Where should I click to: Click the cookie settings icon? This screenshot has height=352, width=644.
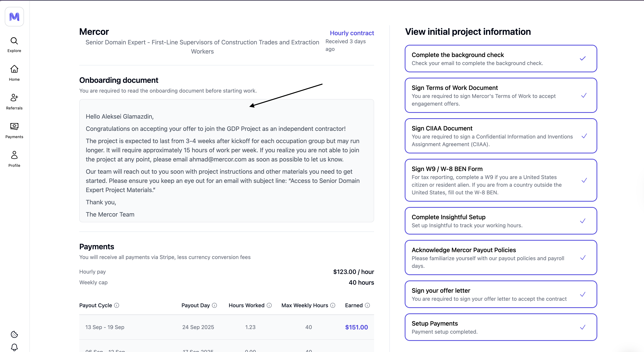14,334
